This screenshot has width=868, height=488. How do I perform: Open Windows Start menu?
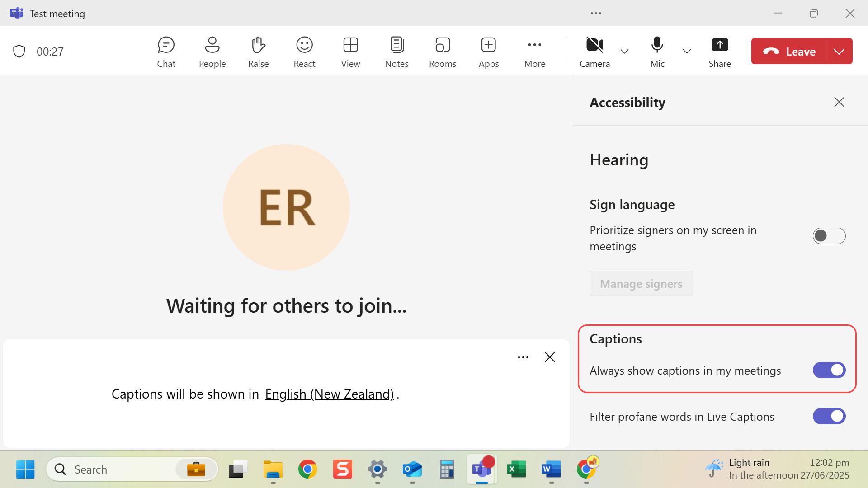pos(25,469)
